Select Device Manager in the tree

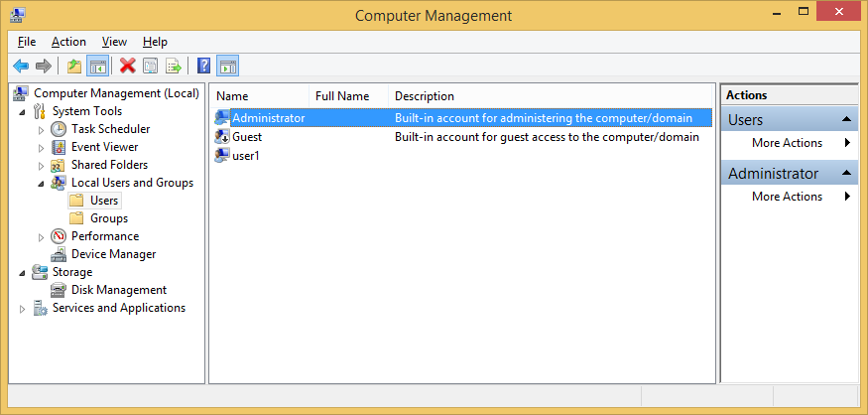point(113,254)
